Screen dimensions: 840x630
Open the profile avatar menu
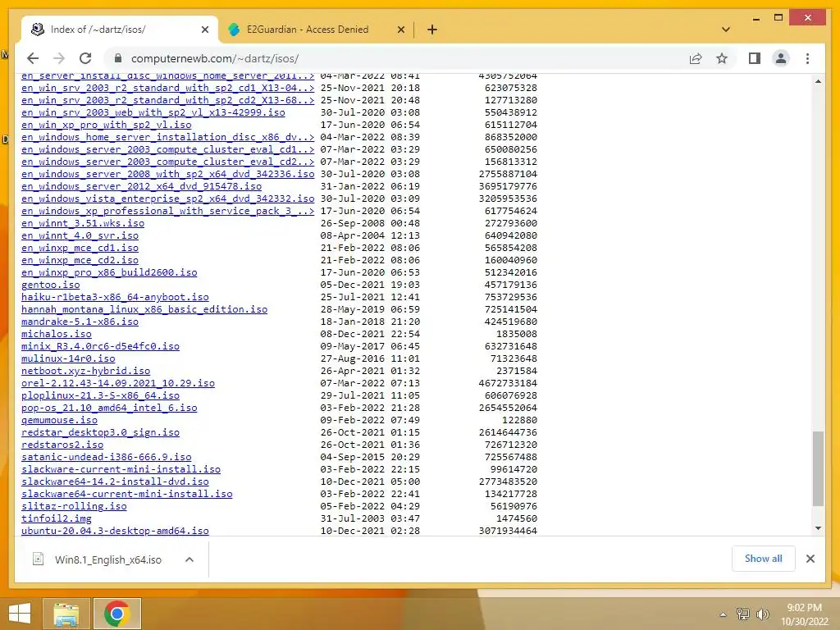(781, 58)
